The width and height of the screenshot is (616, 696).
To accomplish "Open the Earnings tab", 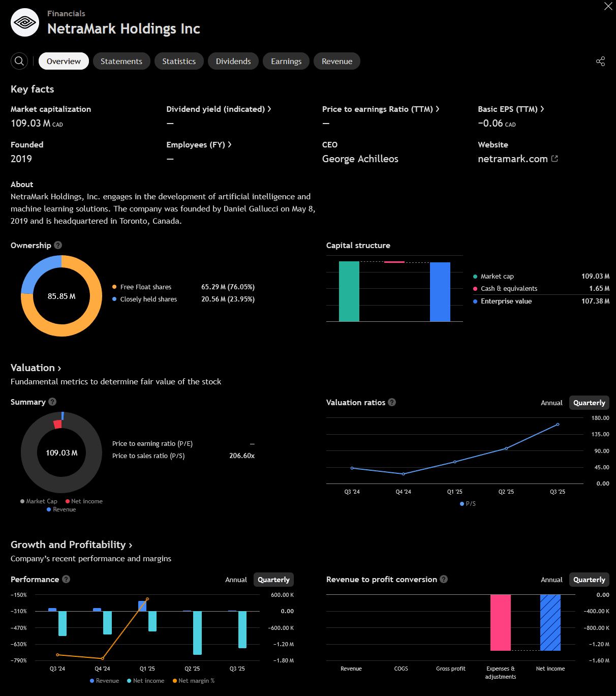I will (286, 61).
